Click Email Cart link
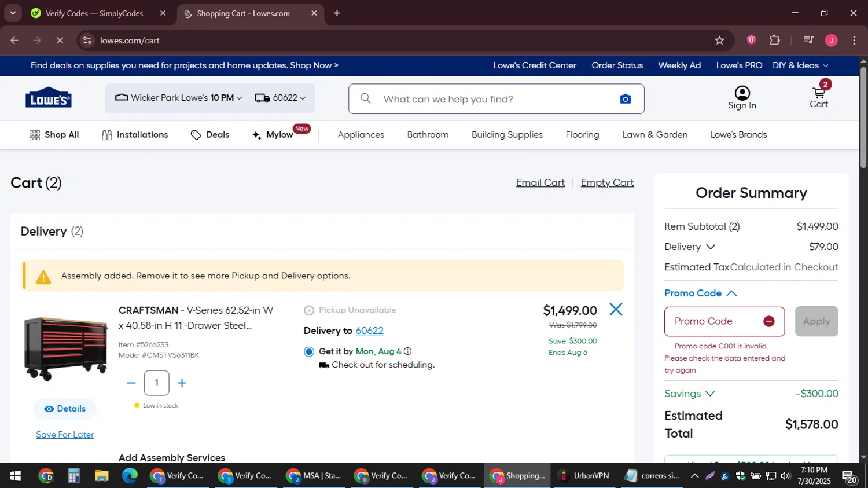Image resolution: width=868 pixels, height=488 pixels. click(x=540, y=183)
